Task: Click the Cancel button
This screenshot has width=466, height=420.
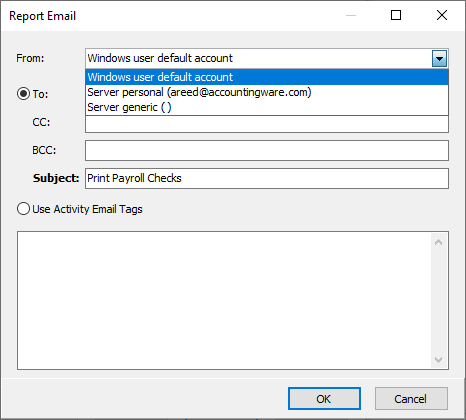Action: (x=411, y=399)
